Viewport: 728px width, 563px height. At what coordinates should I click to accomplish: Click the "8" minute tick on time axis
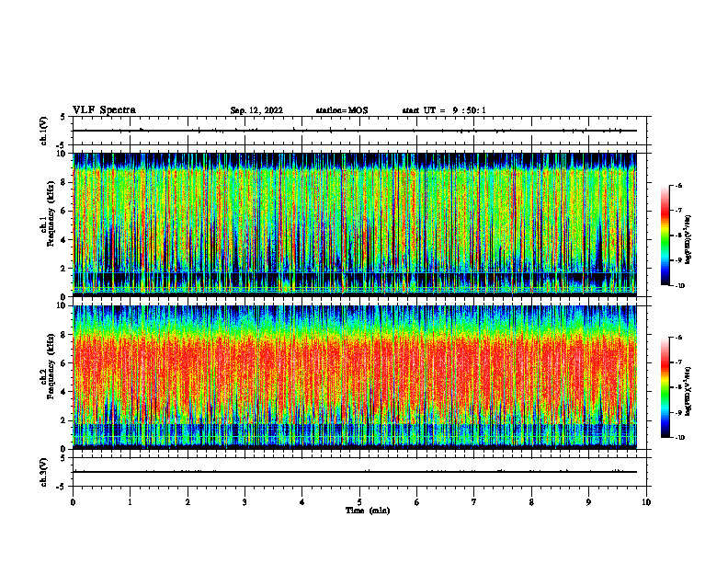tap(531, 502)
